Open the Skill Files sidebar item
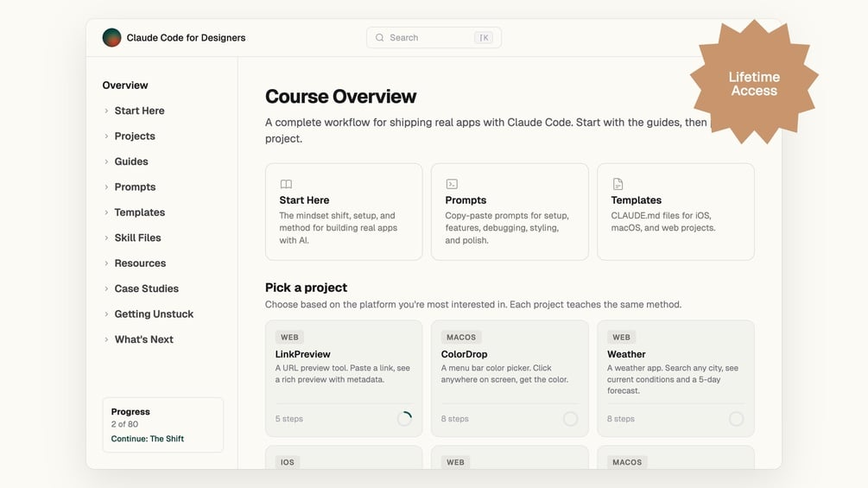Image resolution: width=868 pixels, height=488 pixels. [x=138, y=238]
